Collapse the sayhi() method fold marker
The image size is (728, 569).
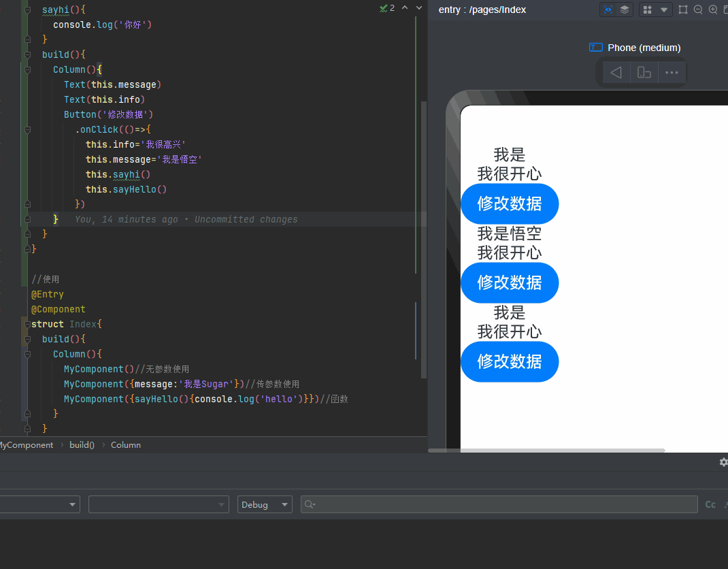(27, 10)
